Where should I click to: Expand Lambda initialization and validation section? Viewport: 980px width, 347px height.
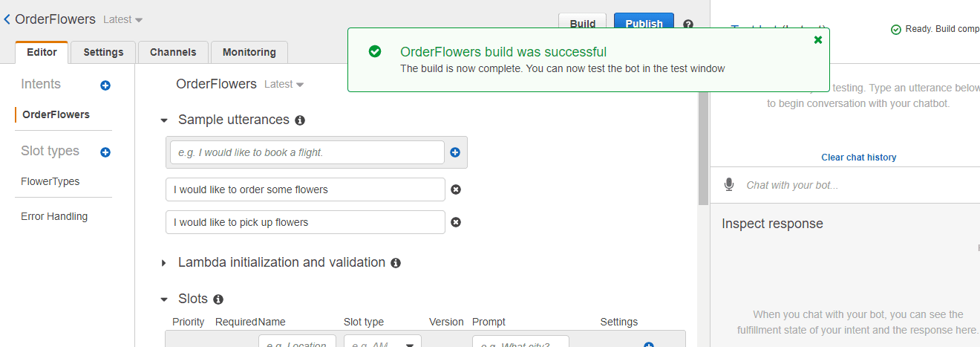tap(164, 263)
